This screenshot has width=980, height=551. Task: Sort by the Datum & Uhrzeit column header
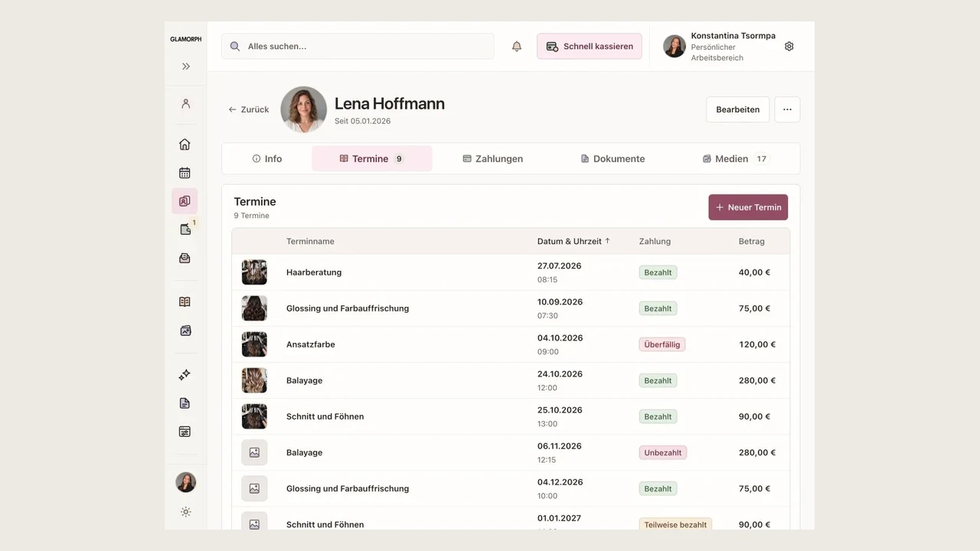pos(573,241)
